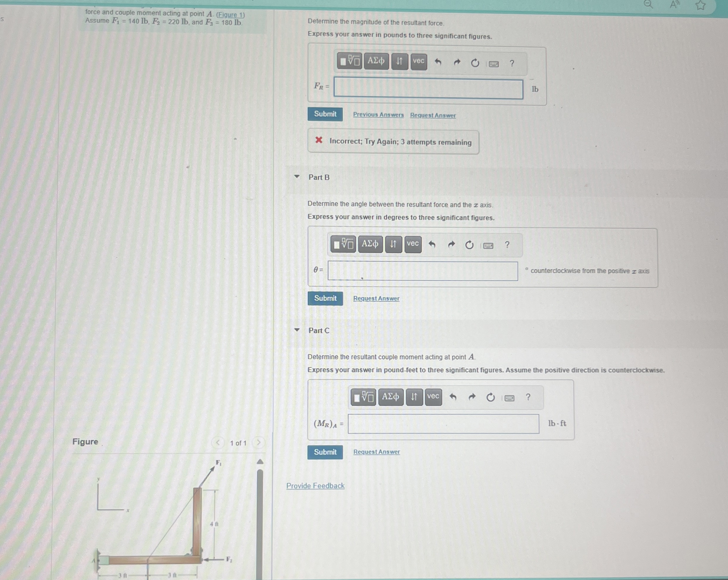Collapse the Part B section
This screenshot has height=580, width=728.
(297, 176)
